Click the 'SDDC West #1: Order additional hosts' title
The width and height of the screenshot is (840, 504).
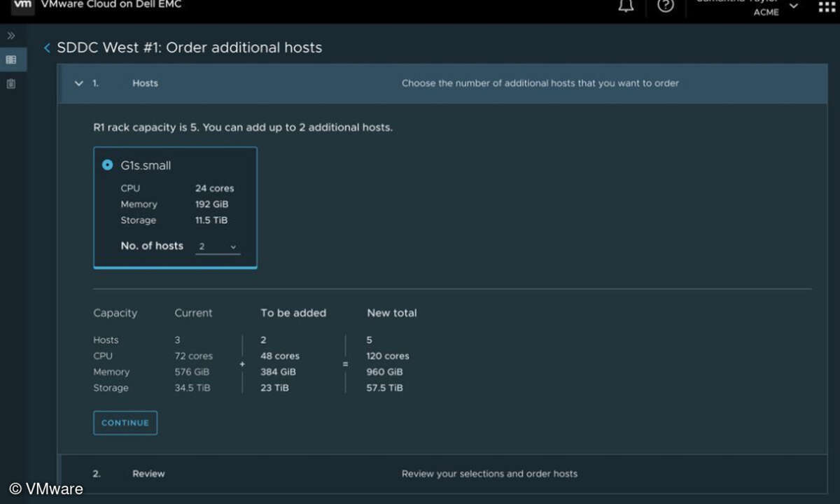click(190, 48)
